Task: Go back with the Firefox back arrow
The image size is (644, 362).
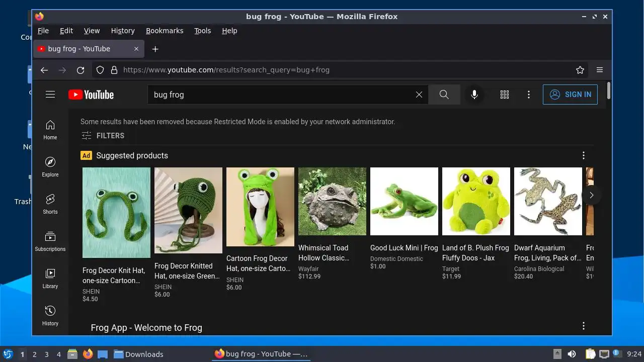Action: click(44, 70)
